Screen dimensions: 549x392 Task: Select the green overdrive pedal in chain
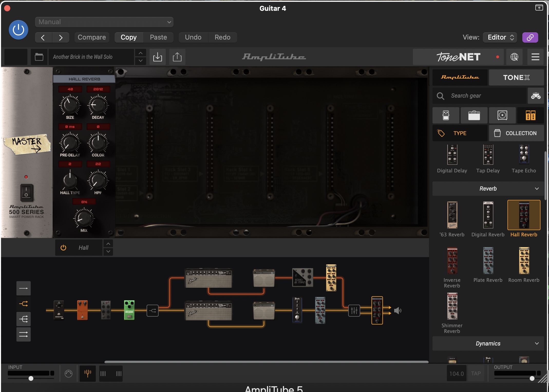[x=129, y=310]
